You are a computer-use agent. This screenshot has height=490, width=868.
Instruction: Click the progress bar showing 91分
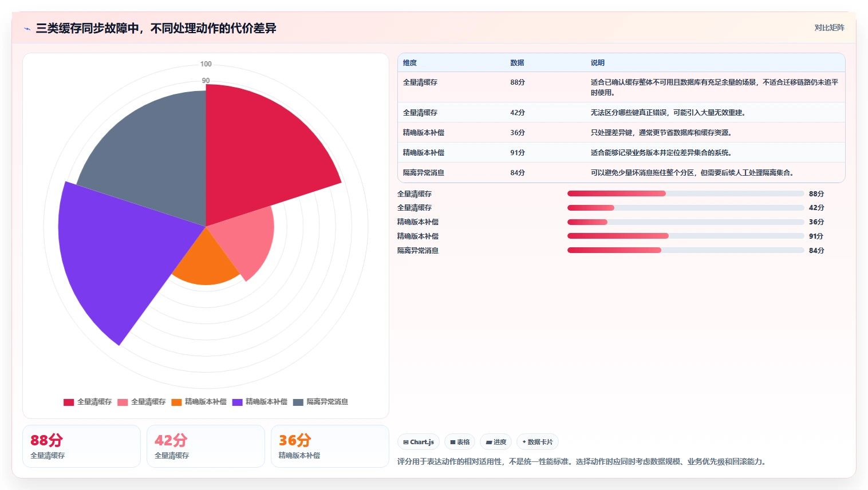tap(686, 236)
